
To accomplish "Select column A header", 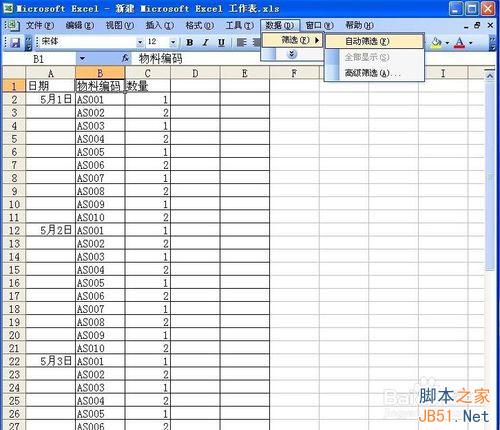I will click(x=51, y=73).
